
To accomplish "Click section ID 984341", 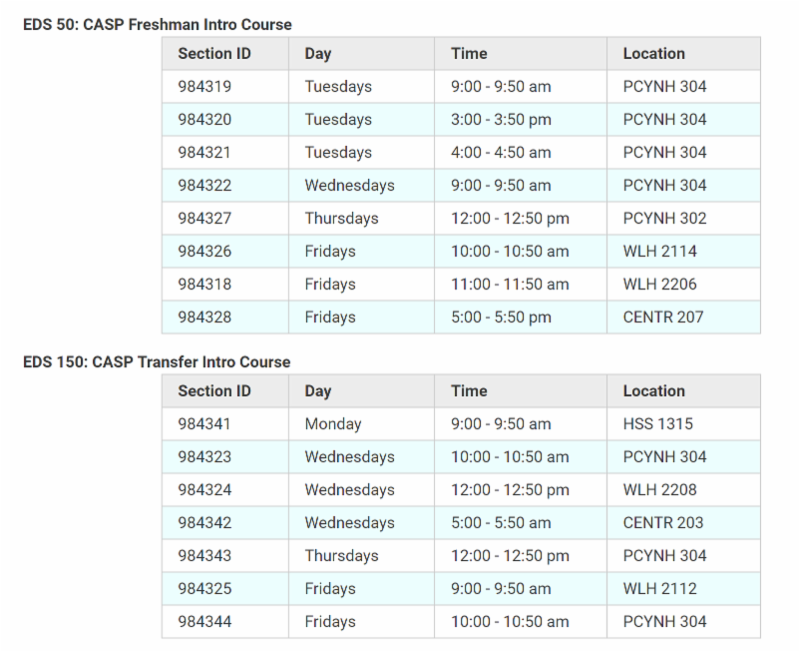I will (205, 424).
